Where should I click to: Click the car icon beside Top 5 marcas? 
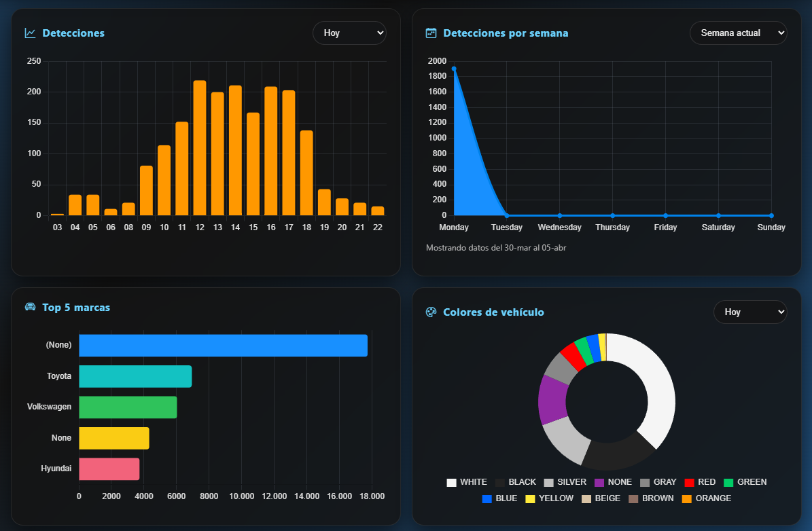(x=30, y=307)
